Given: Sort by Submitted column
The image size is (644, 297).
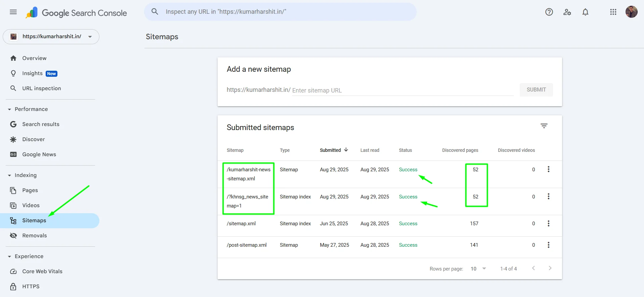Looking at the screenshot, I should 334,150.
